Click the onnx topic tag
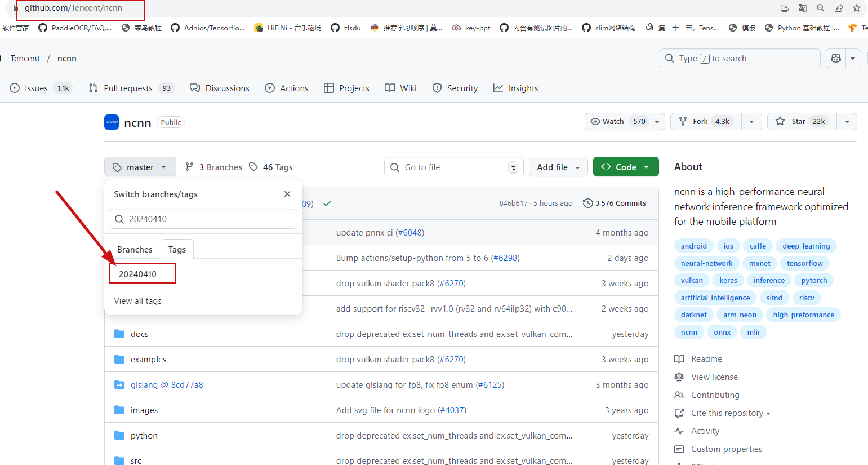Screen dimensions: 868x465 [x=722, y=332]
